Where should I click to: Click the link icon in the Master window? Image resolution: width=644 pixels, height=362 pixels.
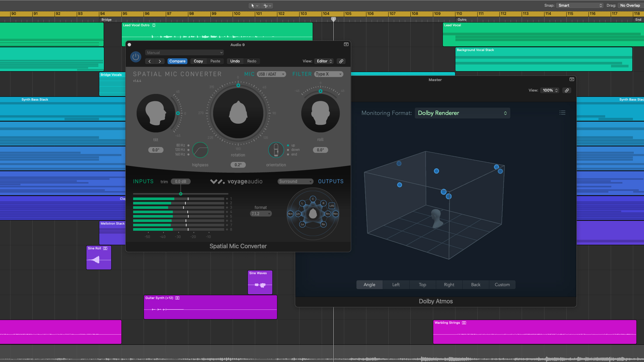click(567, 90)
